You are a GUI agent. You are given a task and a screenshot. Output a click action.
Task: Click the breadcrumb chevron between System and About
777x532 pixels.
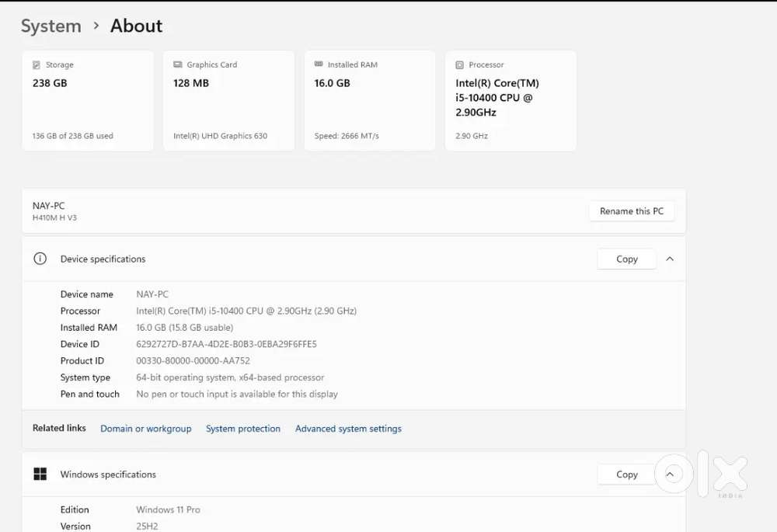[x=96, y=26]
